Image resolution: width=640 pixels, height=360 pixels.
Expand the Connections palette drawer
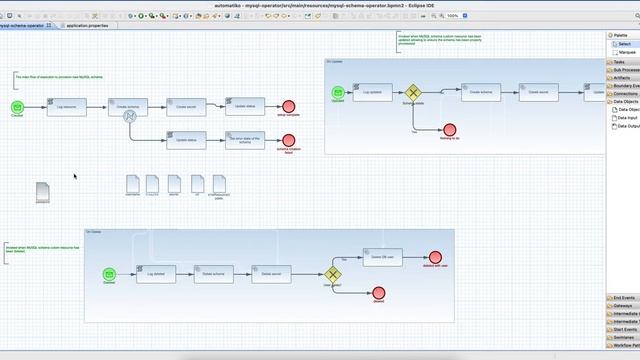tap(623, 93)
